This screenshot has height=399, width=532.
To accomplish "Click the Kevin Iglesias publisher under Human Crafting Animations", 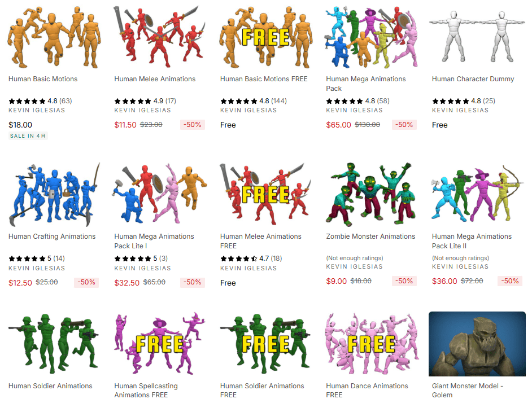I will tap(37, 268).
